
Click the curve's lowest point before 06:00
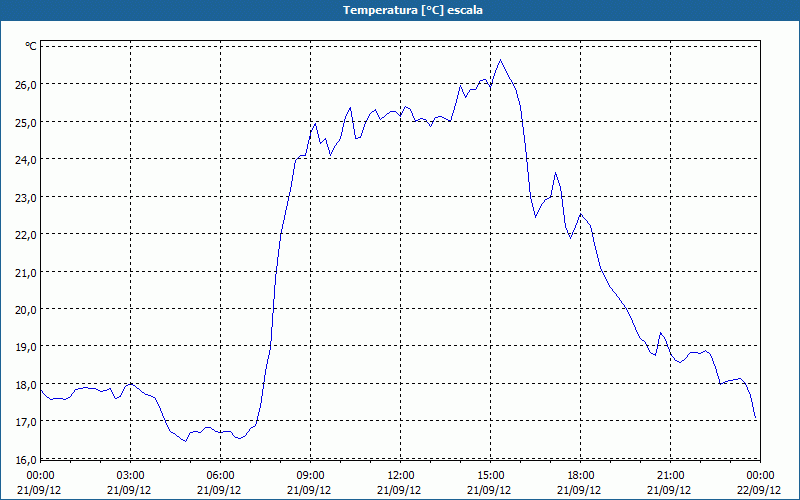(x=186, y=441)
